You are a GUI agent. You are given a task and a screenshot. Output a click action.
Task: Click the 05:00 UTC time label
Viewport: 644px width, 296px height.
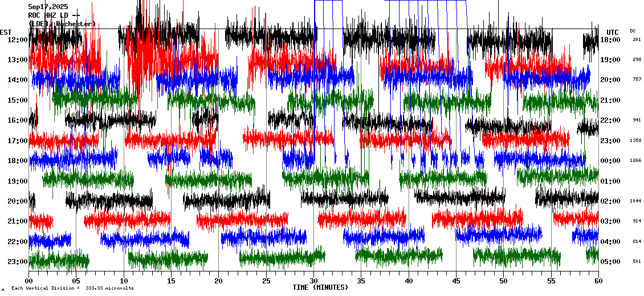(x=610, y=262)
